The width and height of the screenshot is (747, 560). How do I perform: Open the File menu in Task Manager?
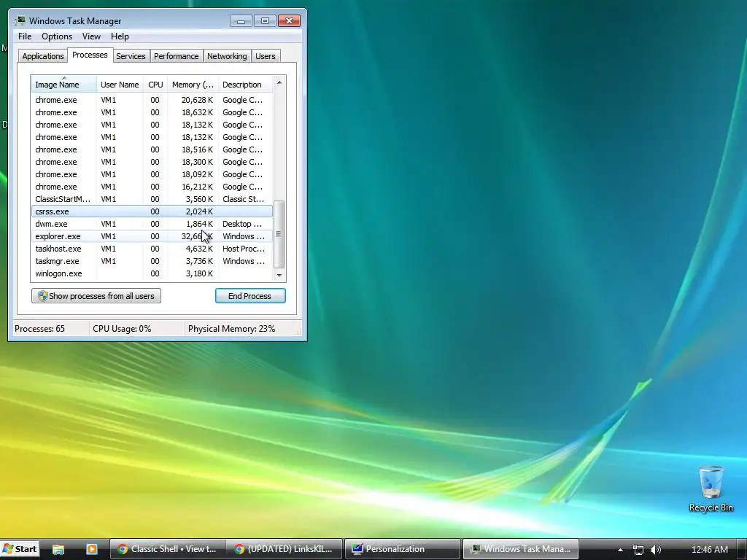25,36
